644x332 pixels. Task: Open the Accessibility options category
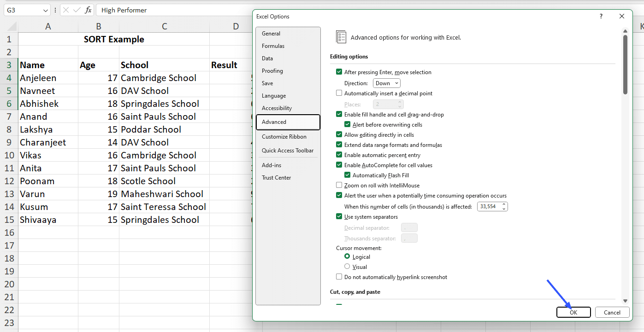[x=288, y=108]
